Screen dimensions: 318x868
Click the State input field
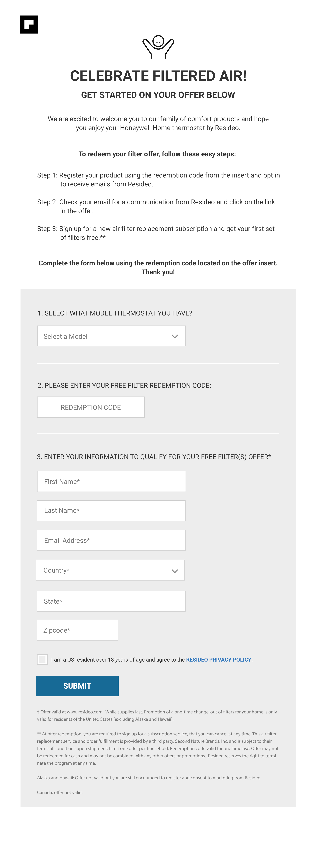[x=111, y=601]
